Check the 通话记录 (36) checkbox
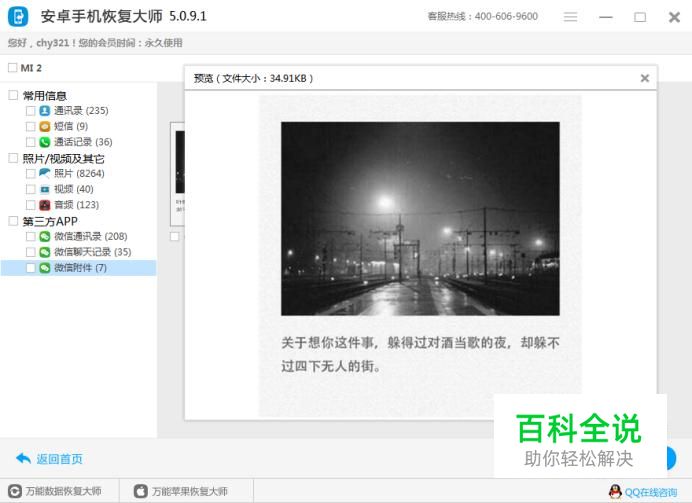 (30, 142)
